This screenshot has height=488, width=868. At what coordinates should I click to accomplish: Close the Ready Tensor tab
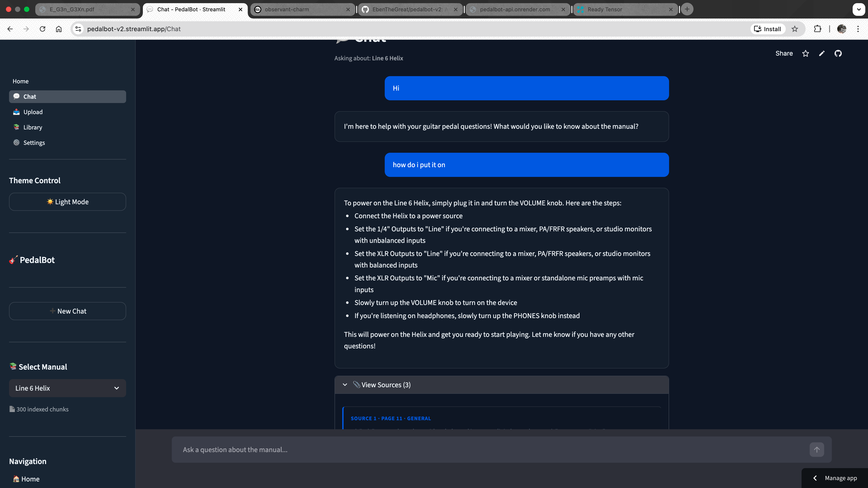click(671, 9)
